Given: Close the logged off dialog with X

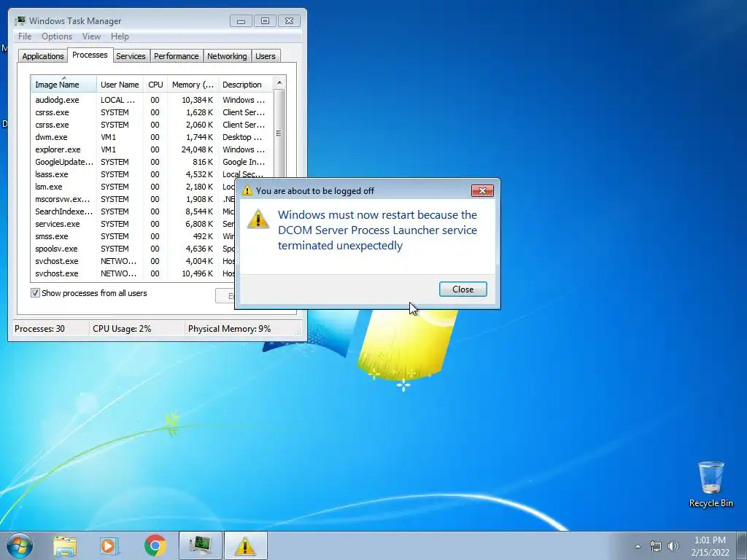Looking at the screenshot, I should (482, 190).
